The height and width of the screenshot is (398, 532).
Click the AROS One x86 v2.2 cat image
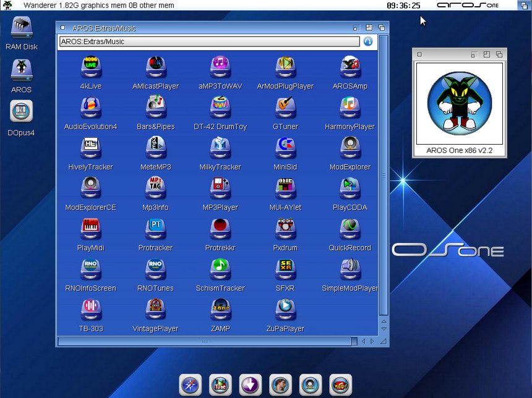pos(459,104)
